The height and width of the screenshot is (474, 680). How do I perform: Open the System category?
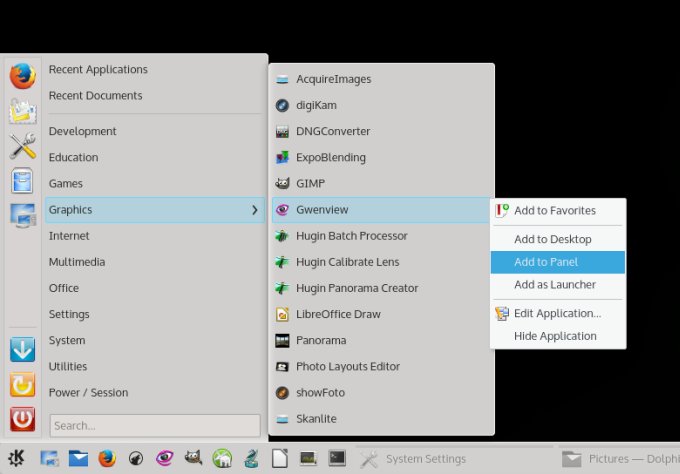tap(155, 340)
